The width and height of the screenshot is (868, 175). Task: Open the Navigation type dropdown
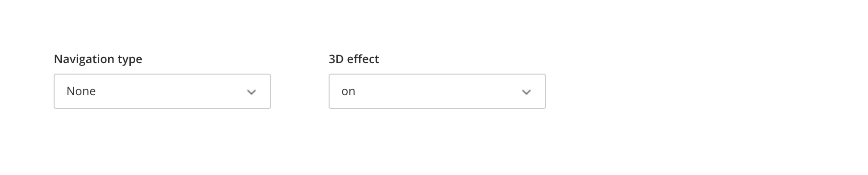(162, 91)
